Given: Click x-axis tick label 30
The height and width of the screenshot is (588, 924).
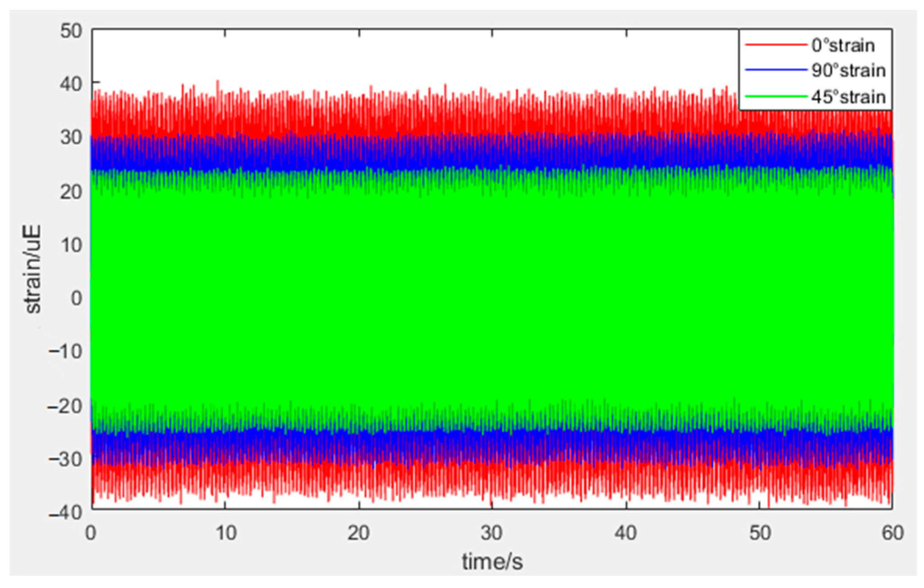Looking at the screenshot, I should 491,533.
